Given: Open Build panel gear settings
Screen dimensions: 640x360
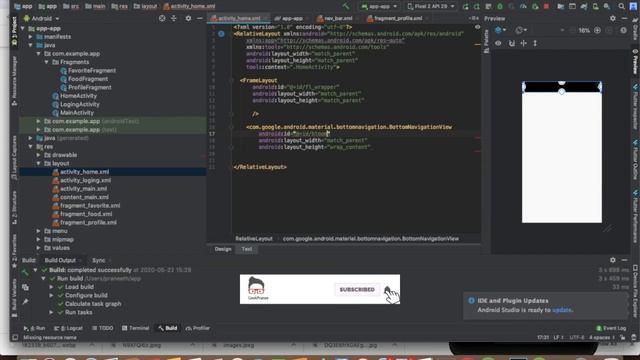Looking at the screenshot, I should (613, 260).
